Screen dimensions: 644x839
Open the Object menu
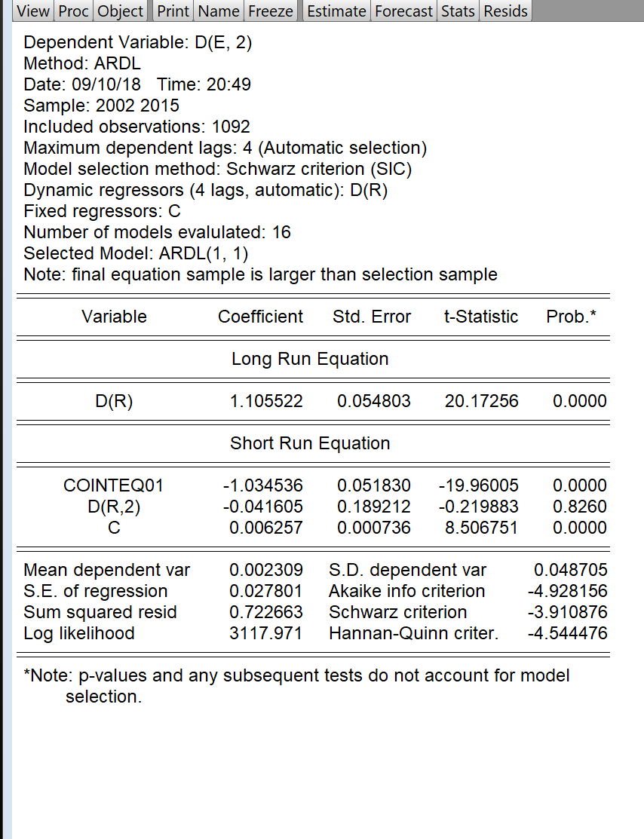tap(121, 11)
